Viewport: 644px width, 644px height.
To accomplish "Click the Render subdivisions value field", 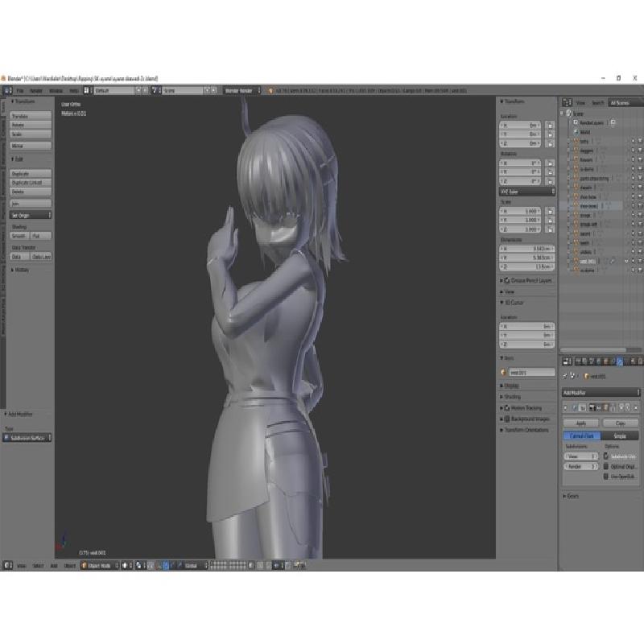I will [581, 467].
